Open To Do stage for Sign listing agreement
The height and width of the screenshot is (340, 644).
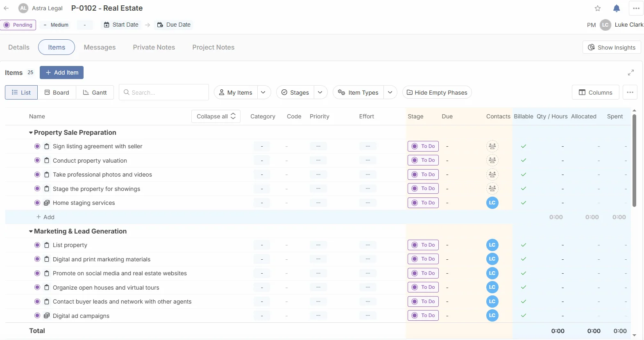[x=423, y=146]
